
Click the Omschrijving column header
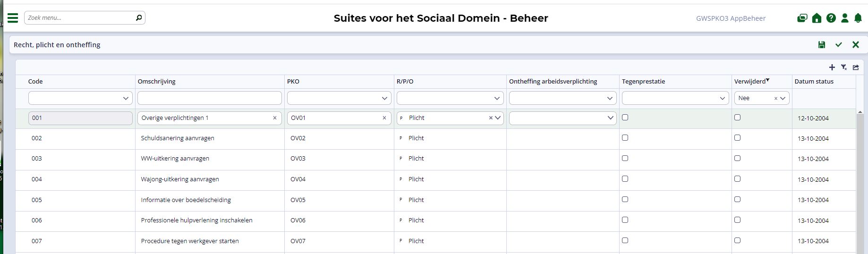pos(156,81)
